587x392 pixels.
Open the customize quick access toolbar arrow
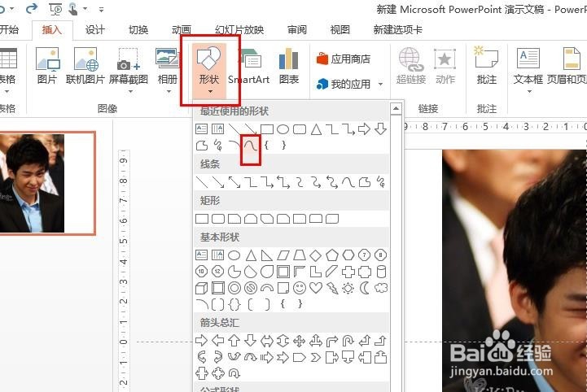pyautogui.click(x=101, y=9)
